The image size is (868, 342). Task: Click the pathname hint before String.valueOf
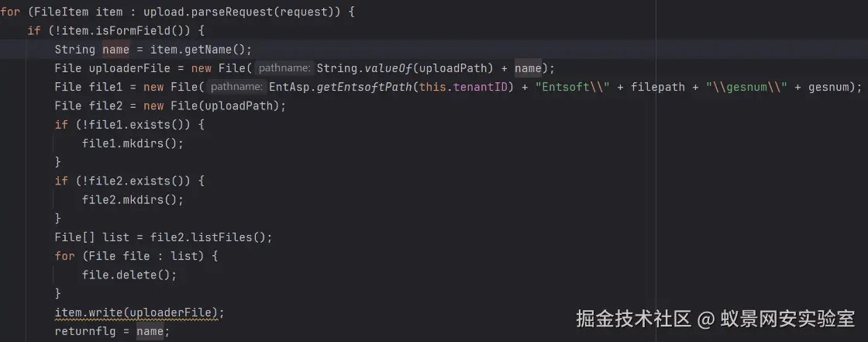pyautogui.click(x=284, y=68)
